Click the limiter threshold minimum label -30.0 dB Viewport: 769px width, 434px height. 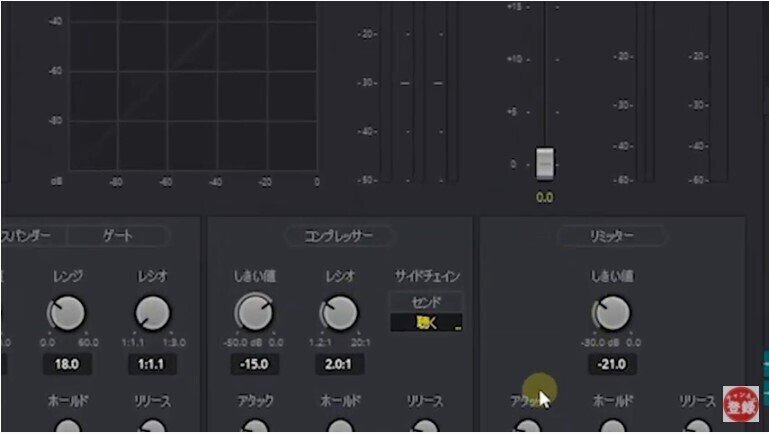click(600, 343)
